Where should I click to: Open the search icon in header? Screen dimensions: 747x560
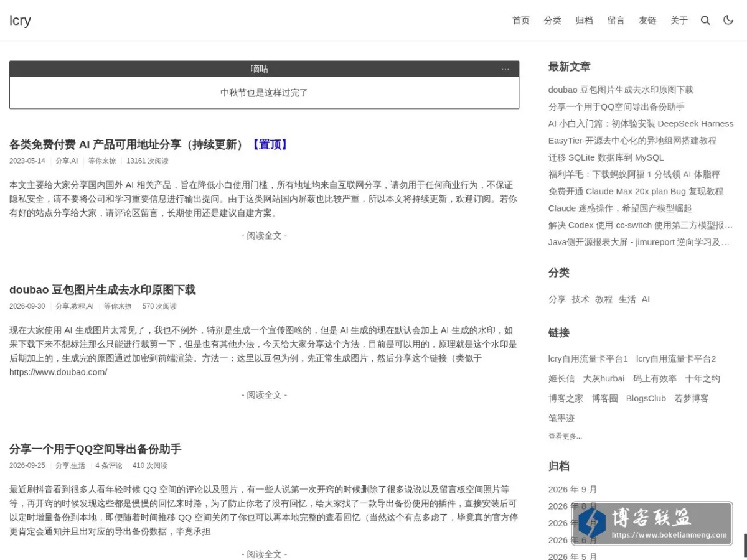click(x=705, y=21)
